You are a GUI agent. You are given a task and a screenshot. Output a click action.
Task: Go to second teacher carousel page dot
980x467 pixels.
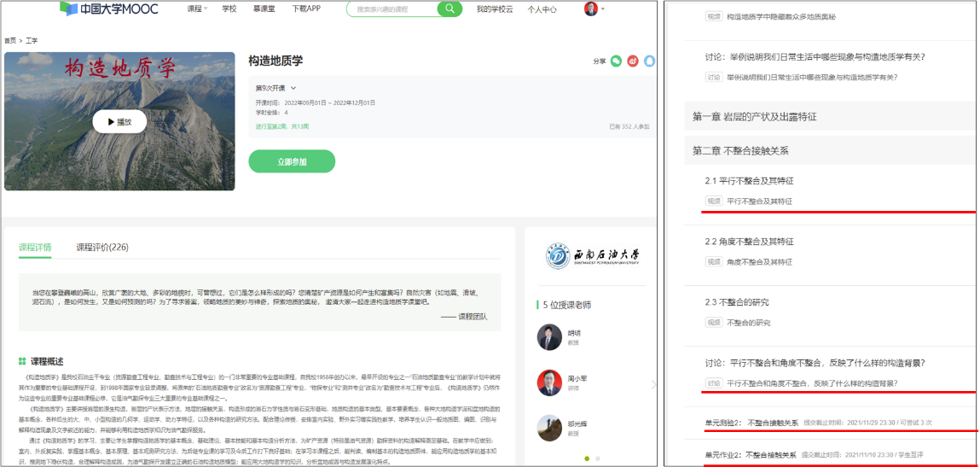597,458
